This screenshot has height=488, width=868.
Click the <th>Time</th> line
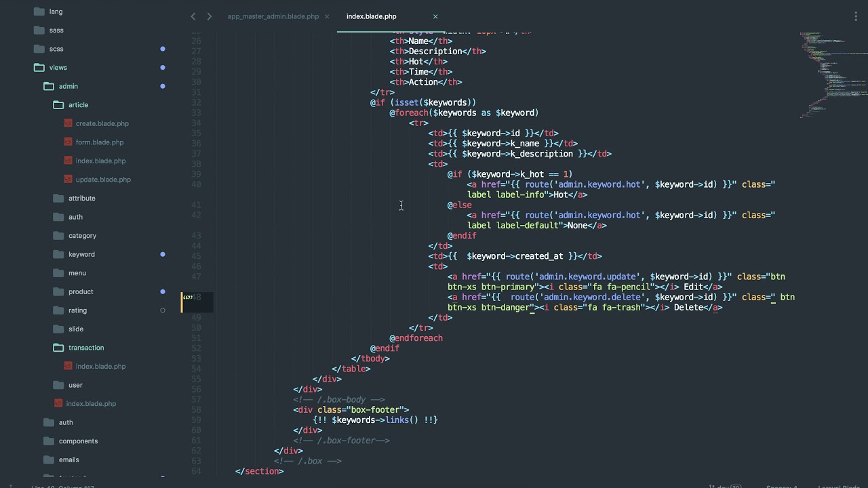[x=421, y=72]
